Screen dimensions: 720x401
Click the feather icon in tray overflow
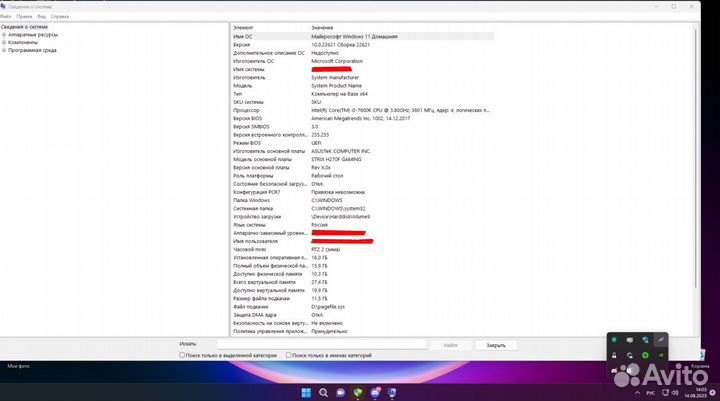pyautogui.click(x=661, y=340)
